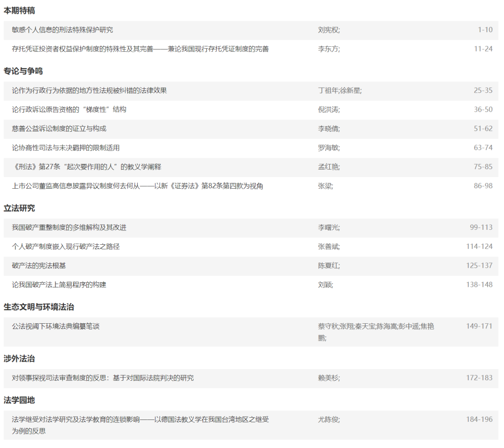Click author name 刘宪权
Image resolution: width=504 pixels, height=448 pixels.
click(x=329, y=30)
